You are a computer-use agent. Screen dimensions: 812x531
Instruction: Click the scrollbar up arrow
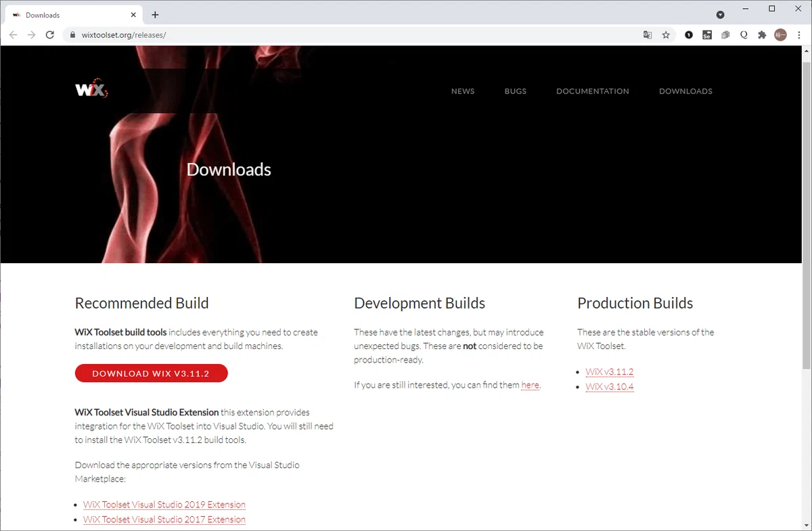click(x=806, y=51)
